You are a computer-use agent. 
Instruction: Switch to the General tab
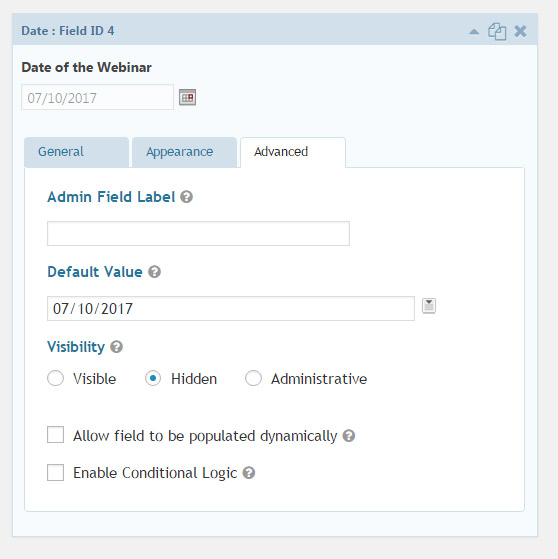coord(77,152)
